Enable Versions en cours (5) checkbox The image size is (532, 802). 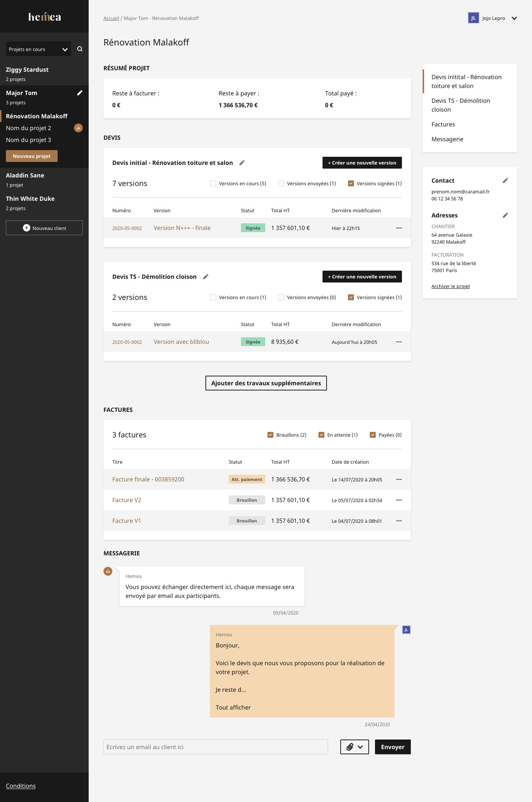pos(213,183)
